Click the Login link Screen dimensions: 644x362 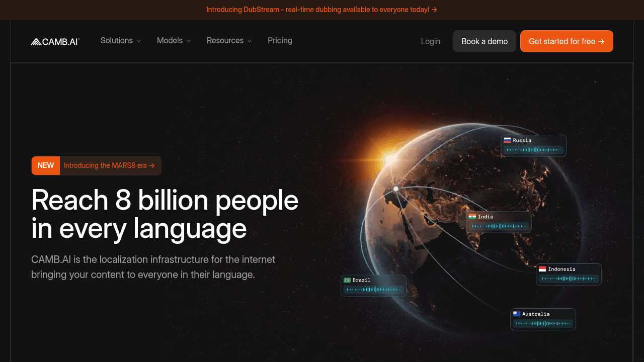coord(431,41)
